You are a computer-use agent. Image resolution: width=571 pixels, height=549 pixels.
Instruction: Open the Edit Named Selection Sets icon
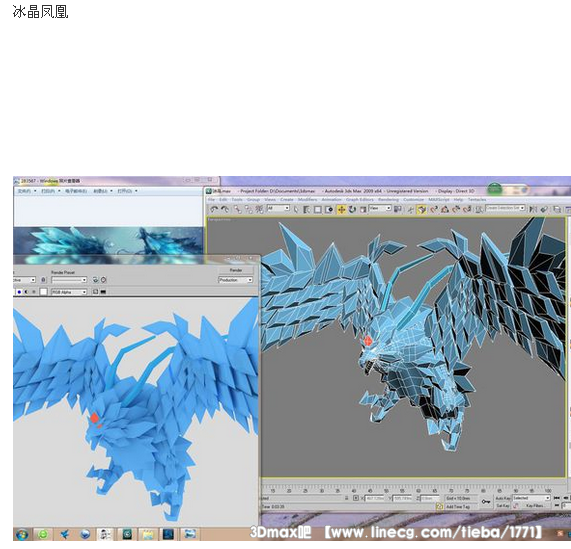479,209
